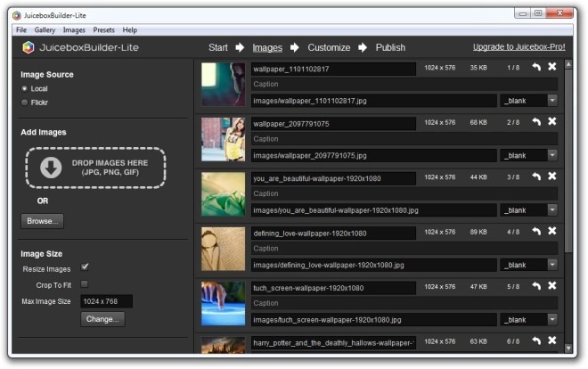Edit link URL field of you_are_beautiful image

point(374,210)
